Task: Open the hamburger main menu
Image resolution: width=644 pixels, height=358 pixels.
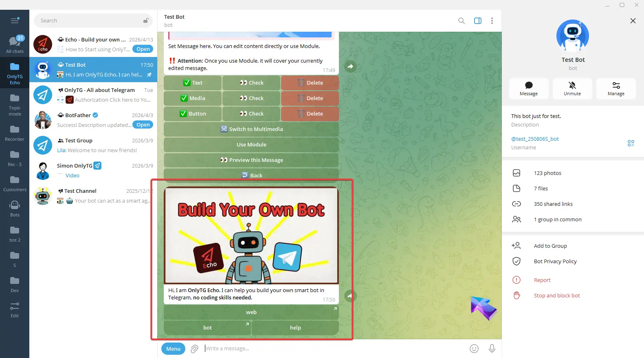Action: (x=15, y=21)
